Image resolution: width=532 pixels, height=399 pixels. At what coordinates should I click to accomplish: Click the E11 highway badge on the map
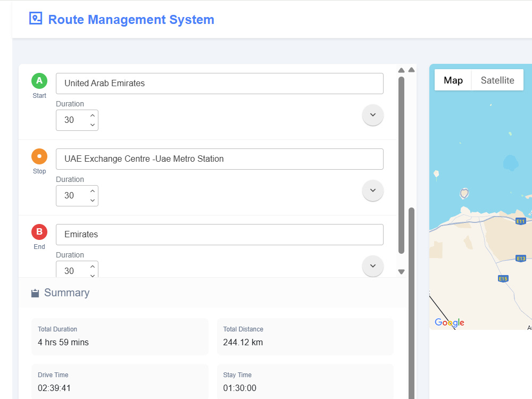520,220
